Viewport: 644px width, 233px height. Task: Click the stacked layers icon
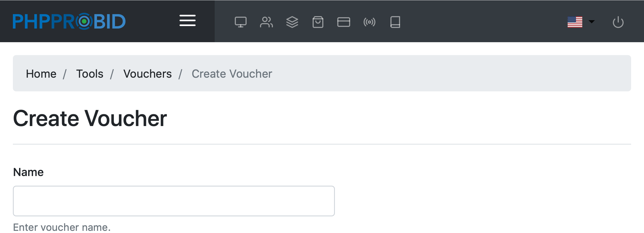coord(292,22)
